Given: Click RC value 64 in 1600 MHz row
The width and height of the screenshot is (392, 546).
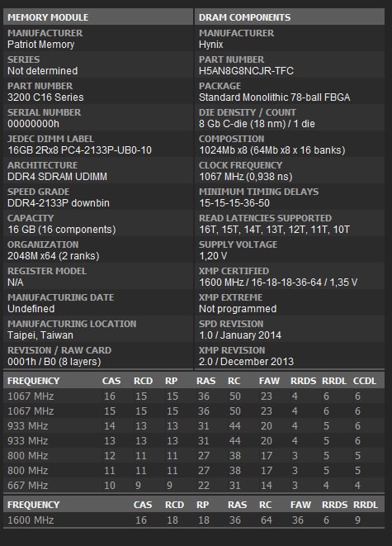Looking at the screenshot, I should tap(267, 520).
